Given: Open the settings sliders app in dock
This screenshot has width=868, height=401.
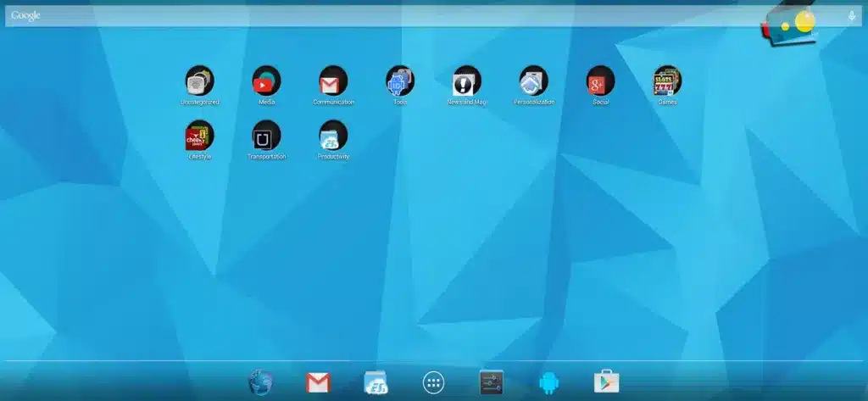Looking at the screenshot, I should pyautogui.click(x=492, y=383).
